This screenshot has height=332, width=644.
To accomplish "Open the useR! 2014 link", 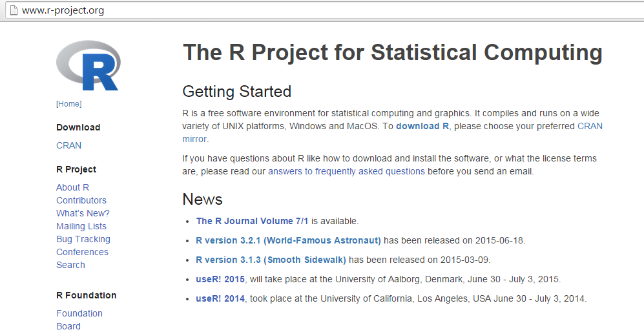I will (x=220, y=298).
